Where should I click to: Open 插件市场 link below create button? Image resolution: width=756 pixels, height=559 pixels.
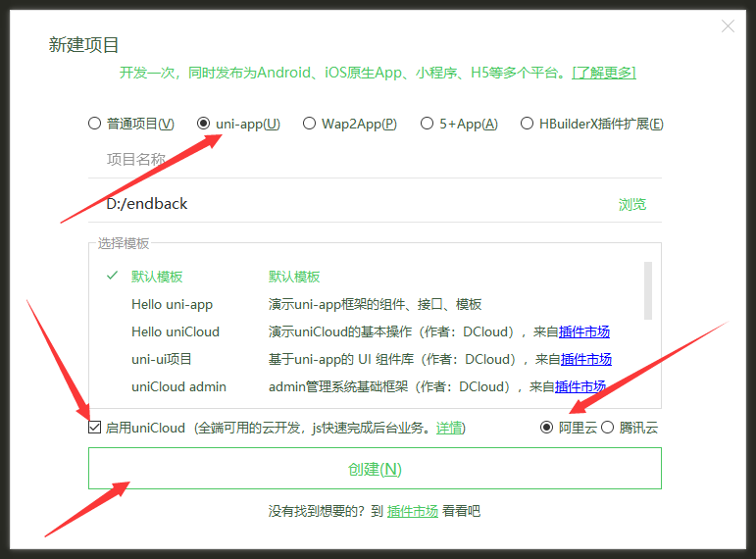(412, 511)
